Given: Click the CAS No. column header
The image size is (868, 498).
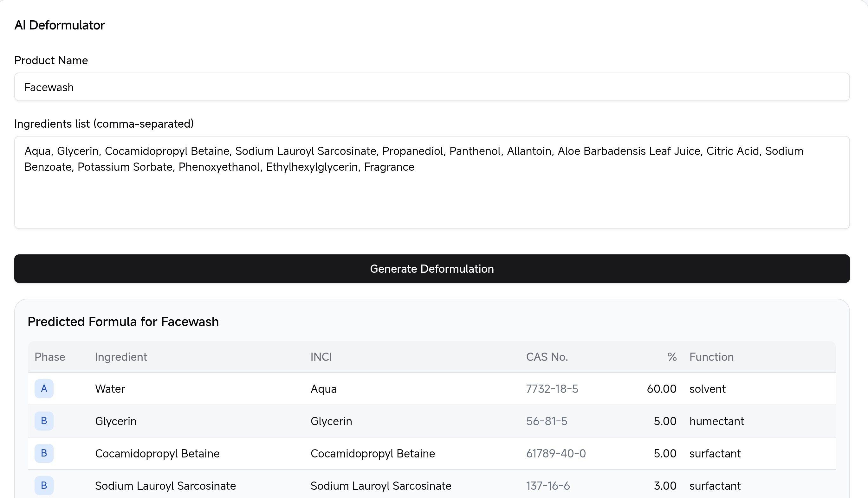Looking at the screenshot, I should coord(547,357).
